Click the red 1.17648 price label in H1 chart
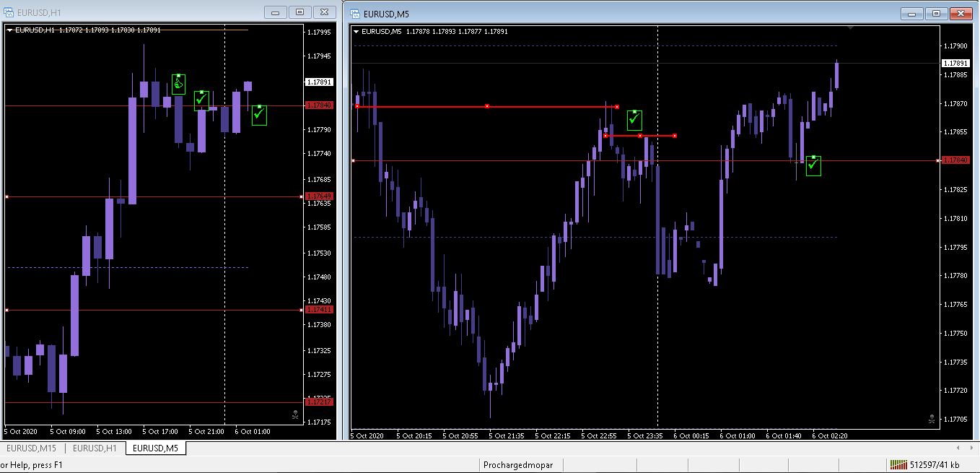 coord(320,196)
